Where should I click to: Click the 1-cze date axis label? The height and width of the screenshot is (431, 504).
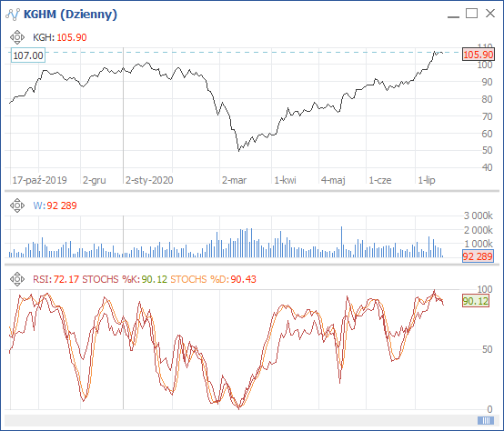click(x=380, y=180)
